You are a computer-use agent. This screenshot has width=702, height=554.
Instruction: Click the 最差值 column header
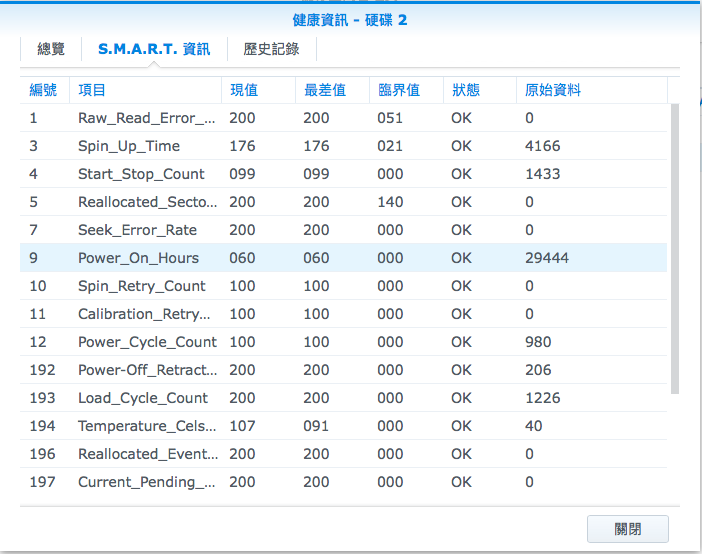click(332, 90)
